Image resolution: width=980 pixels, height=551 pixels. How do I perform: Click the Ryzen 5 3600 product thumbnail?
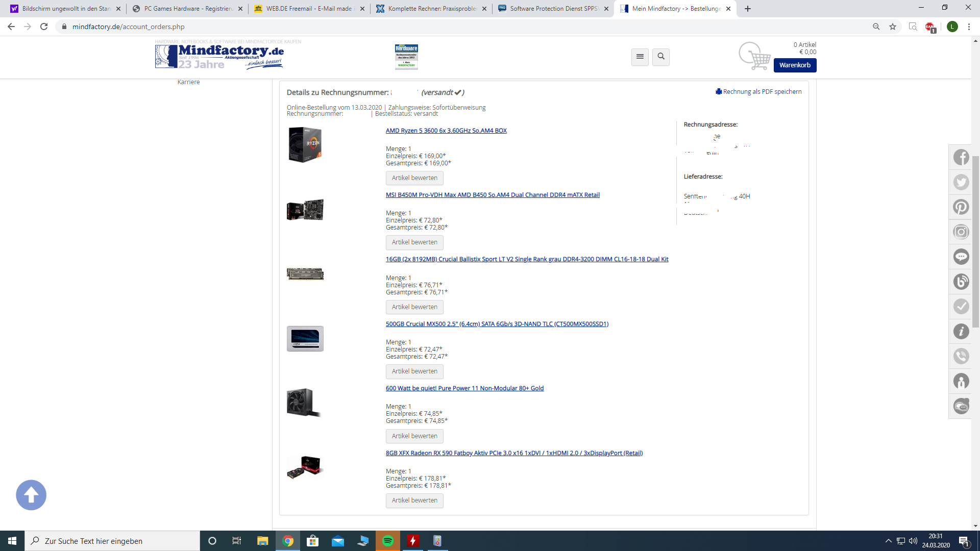(305, 145)
